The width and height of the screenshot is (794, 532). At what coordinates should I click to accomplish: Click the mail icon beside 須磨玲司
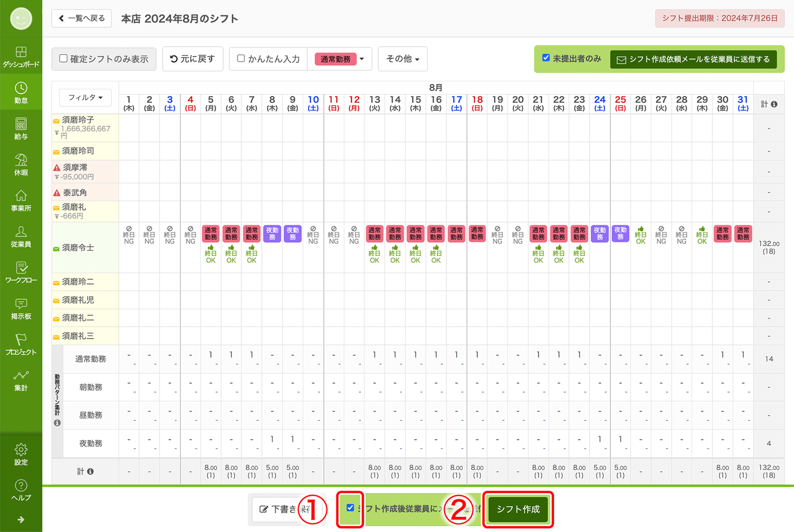click(x=56, y=152)
